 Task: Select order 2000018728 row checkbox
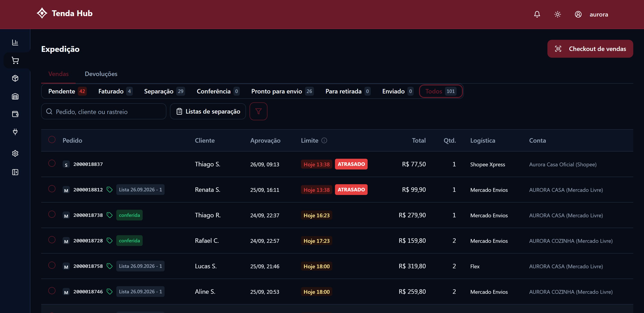click(52, 240)
